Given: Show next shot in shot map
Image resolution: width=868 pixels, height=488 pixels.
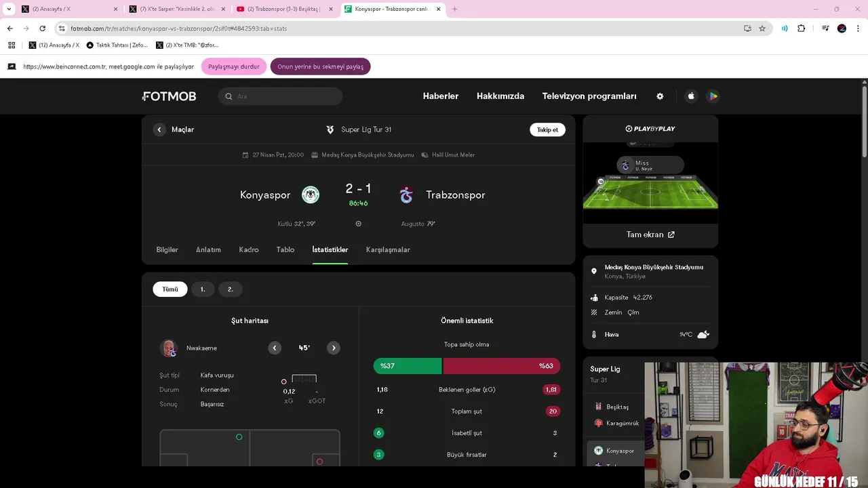Looking at the screenshot, I should (x=334, y=348).
